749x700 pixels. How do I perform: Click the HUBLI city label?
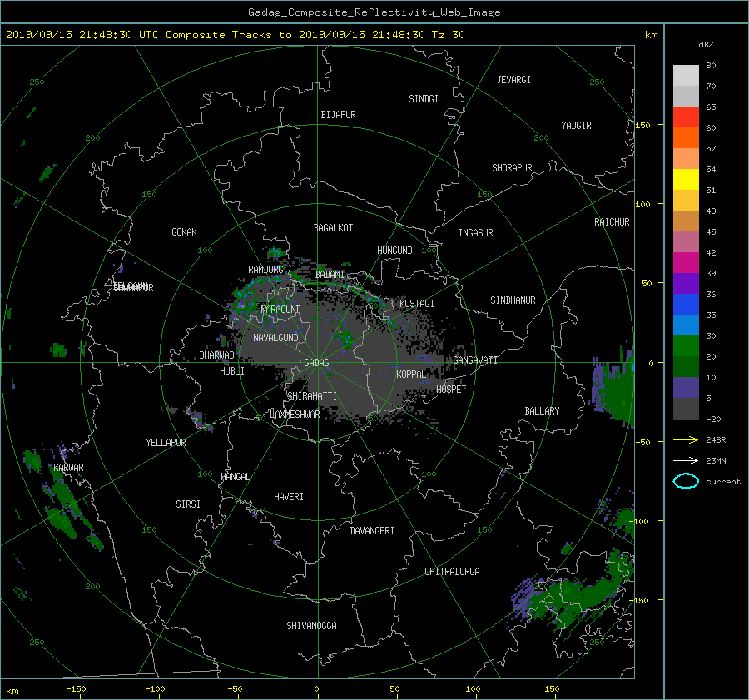pyautogui.click(x=232, y=371)
